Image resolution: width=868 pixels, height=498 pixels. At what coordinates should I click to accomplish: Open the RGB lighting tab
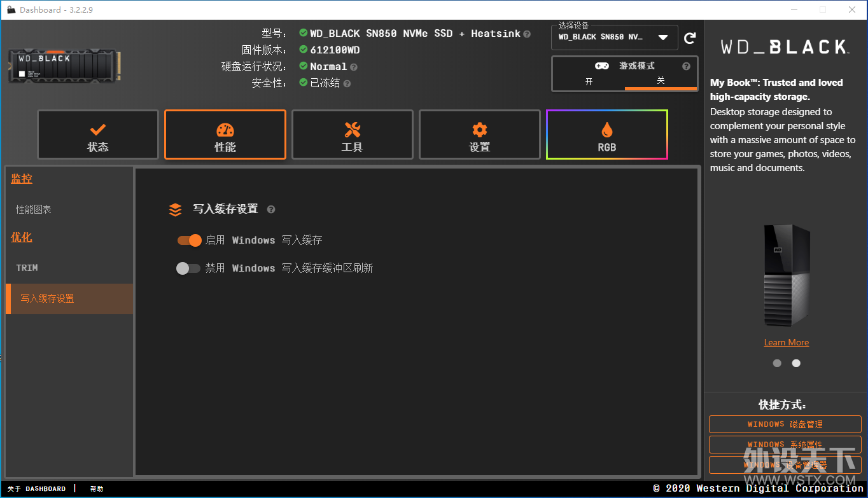coord(607,135)
